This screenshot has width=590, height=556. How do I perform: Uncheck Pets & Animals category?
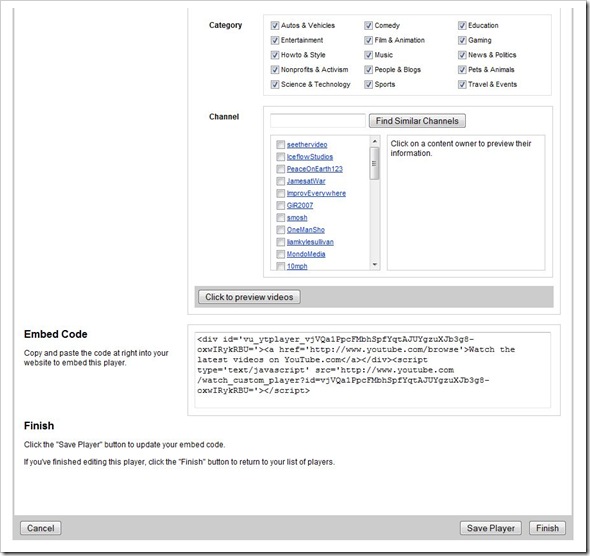(462, 70)
